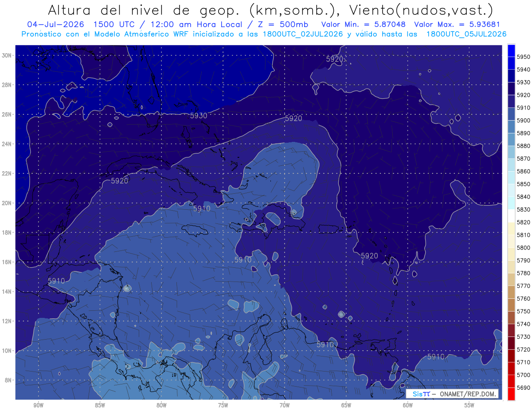Click the '30N' latitude axis label
532x411 pixels.
(8, 55)
